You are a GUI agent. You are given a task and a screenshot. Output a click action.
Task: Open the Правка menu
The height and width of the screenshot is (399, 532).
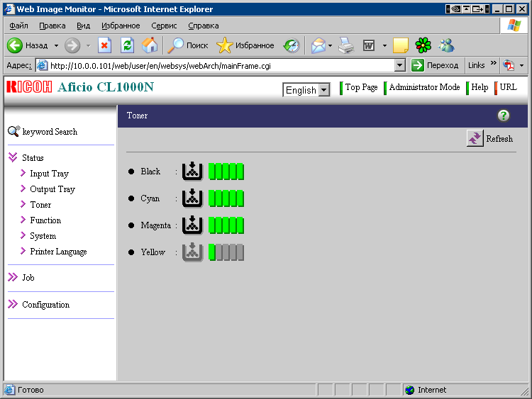(x=52, y=26)
